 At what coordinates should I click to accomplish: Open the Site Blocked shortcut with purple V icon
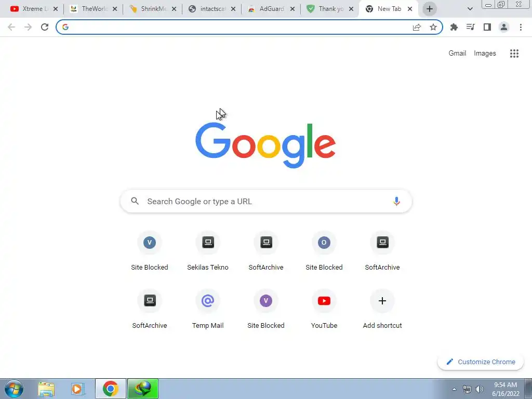(x=266, y=310)
